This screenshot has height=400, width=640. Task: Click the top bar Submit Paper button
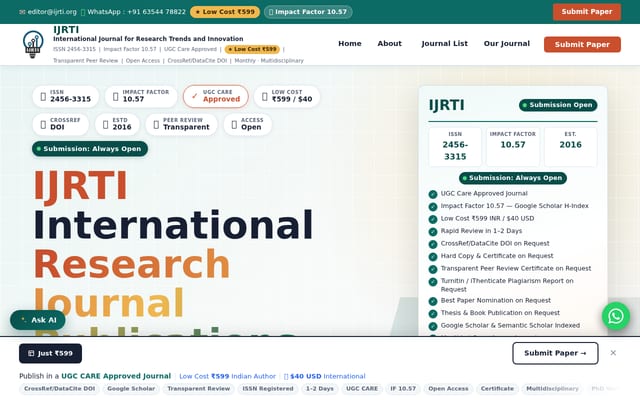(x=587, y=12)
